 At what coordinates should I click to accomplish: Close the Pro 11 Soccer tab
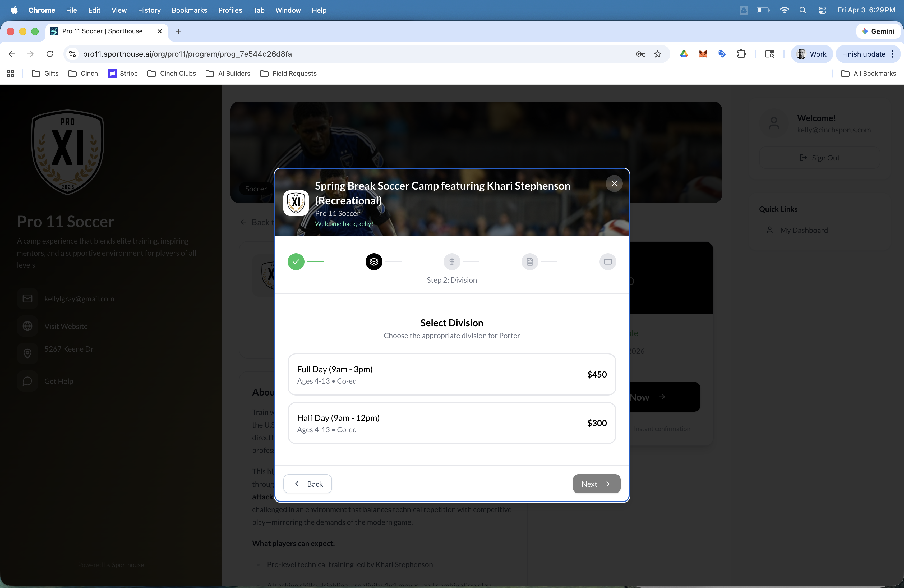pos(160,31)
